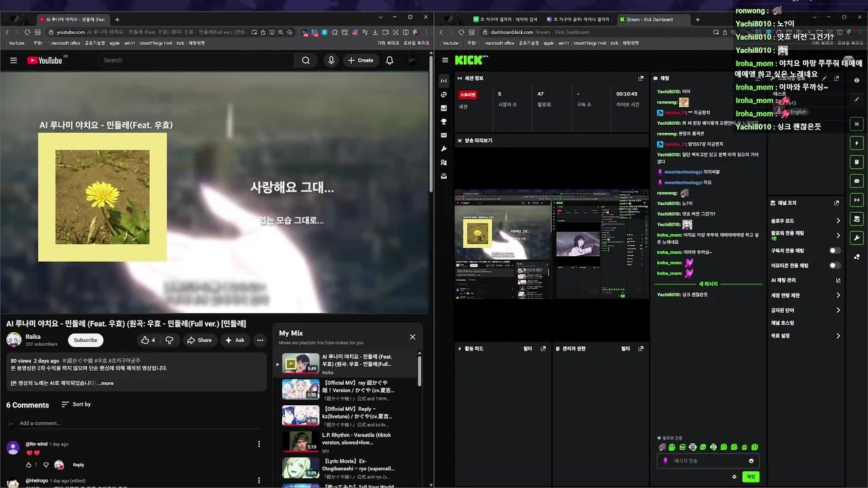
Task: Like the video with thumbs-up button
Action: coord(148,340)
